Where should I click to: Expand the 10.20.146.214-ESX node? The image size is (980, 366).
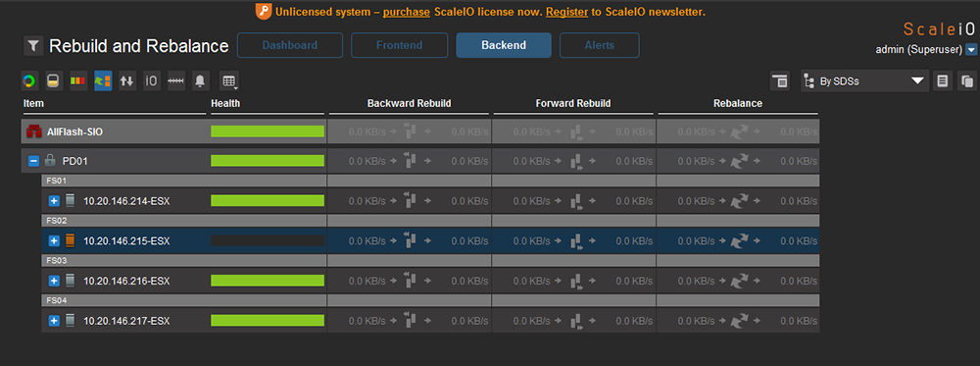[x=54, y=201]
